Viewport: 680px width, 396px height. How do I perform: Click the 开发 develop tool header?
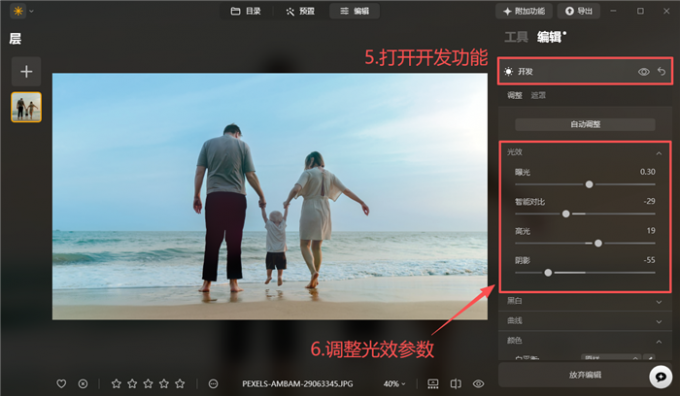pyautogui.click(x=585, y=72)
